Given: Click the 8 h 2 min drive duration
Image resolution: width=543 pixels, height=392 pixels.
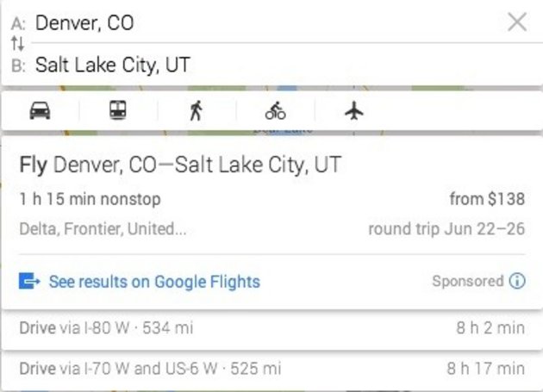Looking at the screenshot, I should pos(490,327).
